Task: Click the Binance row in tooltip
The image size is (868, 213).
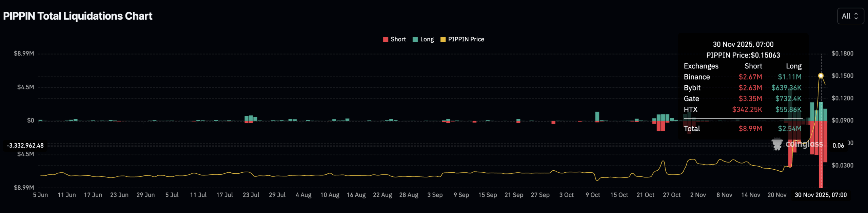Action: [743, 77]
